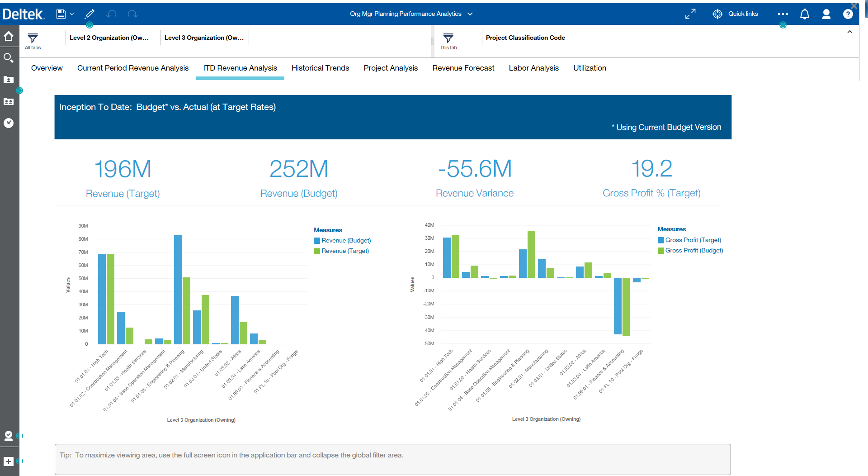The width and height of the screenshot is (868, 476).
Task: Toggle full screen mode icon
Action: tap(690, 14)
